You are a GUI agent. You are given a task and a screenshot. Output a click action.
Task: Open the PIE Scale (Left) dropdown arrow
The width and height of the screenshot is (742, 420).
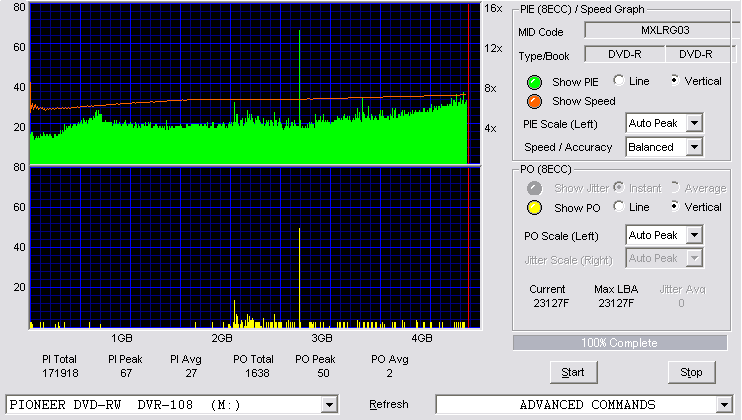point(694,123)
